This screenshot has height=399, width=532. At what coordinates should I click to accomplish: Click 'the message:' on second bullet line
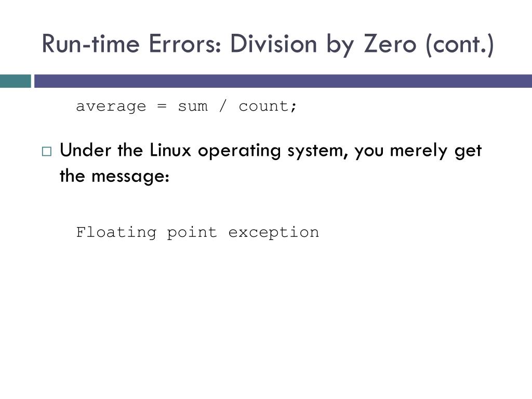pyautogui.click(x=115, y=177)
